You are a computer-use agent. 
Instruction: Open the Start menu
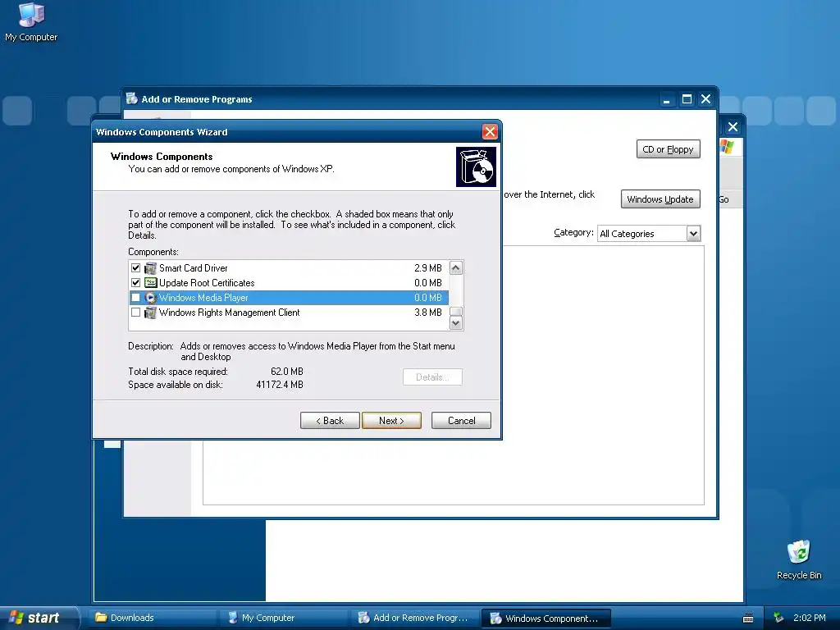click(39, 618)
